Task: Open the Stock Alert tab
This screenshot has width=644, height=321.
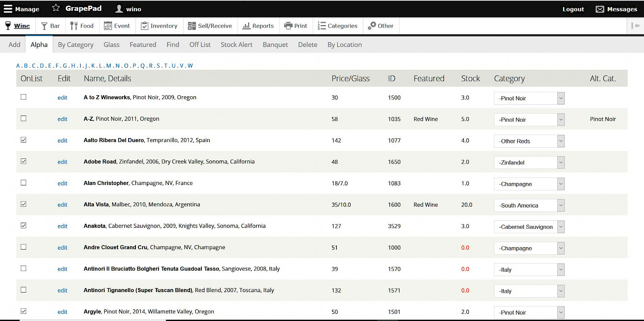Action: 237,45
